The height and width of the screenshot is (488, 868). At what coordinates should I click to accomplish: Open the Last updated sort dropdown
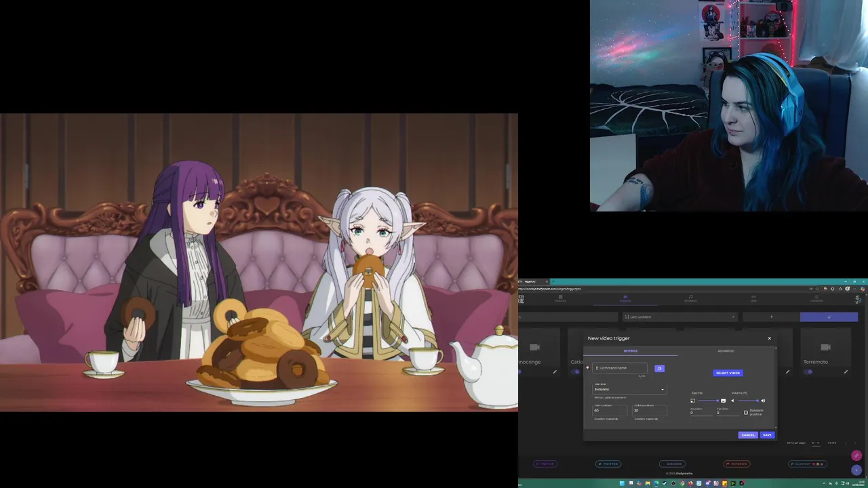(679, 317)
